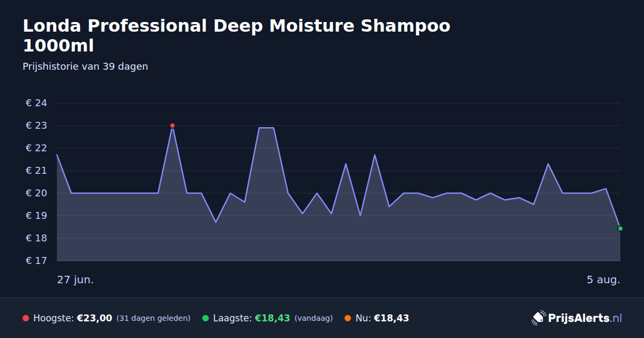The image size is (644, 338).
Task: Click the € 23 axis label
Action: pyautogui.click(x=36, y=126)
